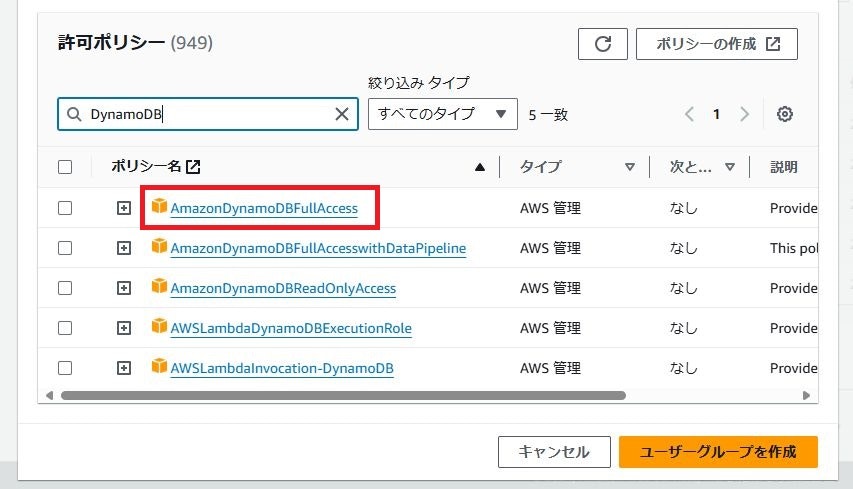
Task: Click the cube icon beside AmazonDynamoDBFullAccesswithDataPipeline
Action: tap(159, 246)
